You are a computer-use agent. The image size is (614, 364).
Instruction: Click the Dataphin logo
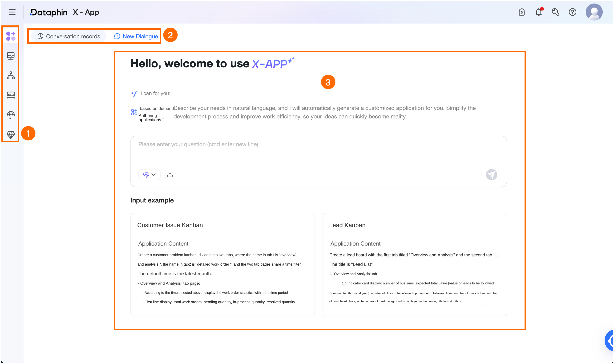pos(48,12)
